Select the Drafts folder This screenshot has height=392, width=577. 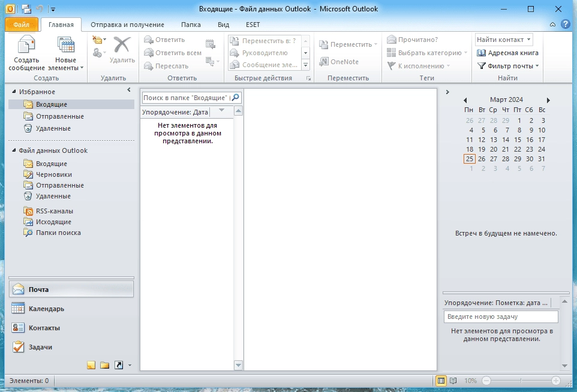pyautogui.click(x=54, y=174)
